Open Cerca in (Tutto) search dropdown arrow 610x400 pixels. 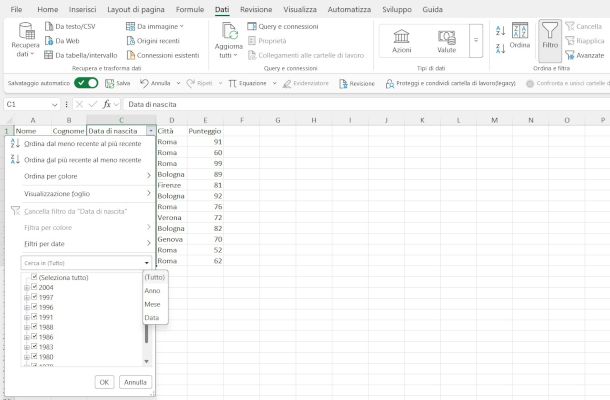click(x=147, y=263)
